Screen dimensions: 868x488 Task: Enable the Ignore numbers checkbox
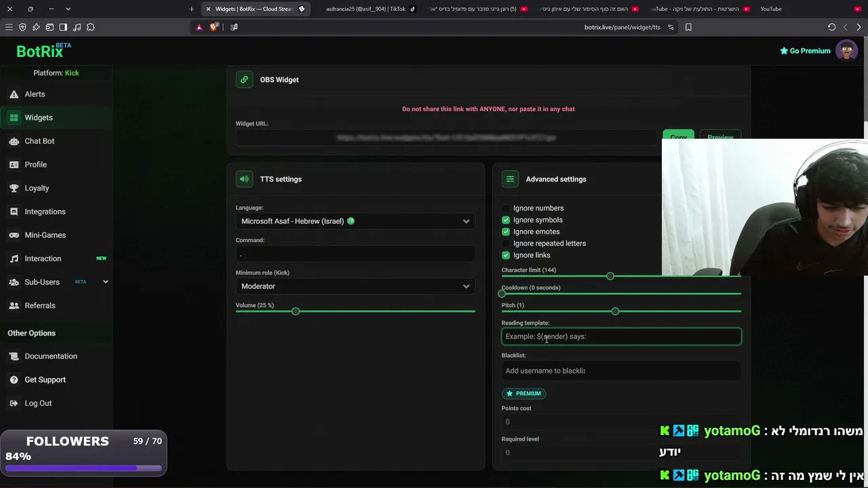pyautogui.click(x=506, y=208)
